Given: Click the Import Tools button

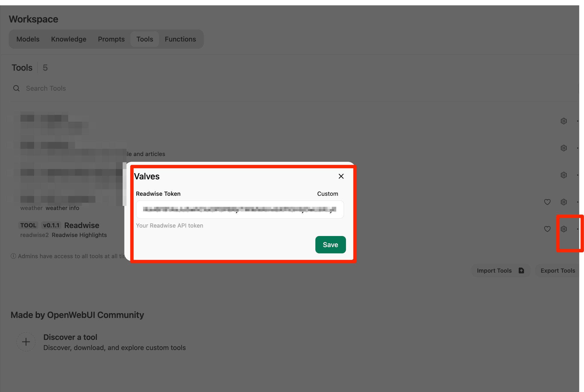Looking at the screenshot, I should point(500,270).
